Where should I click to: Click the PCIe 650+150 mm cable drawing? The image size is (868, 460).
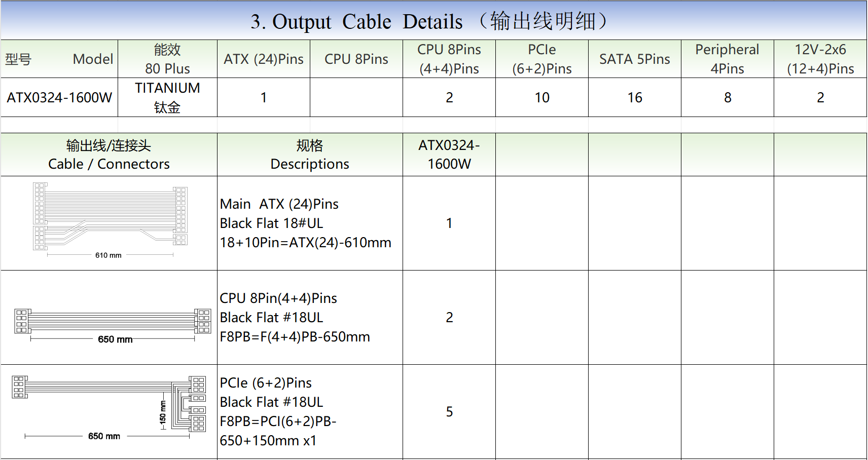pos(109,405)
